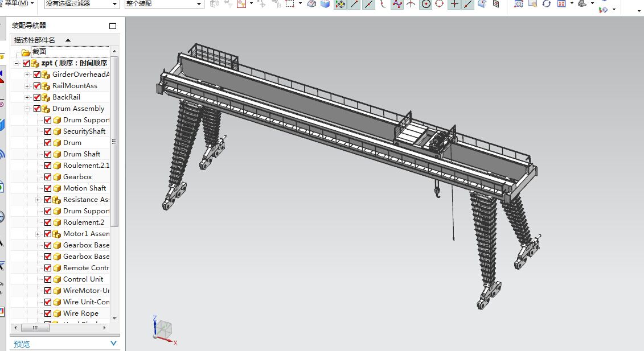Click the navigator horizontal scrollbar thumb
Screen dimensions: 644x351
click(35, 328)
